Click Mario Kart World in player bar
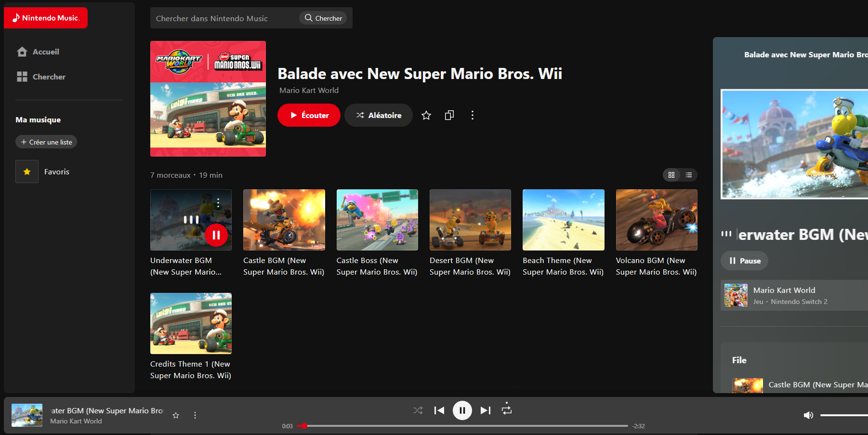Image resolution: width=868 pixels, height=435 pixels. coord(76,421)
